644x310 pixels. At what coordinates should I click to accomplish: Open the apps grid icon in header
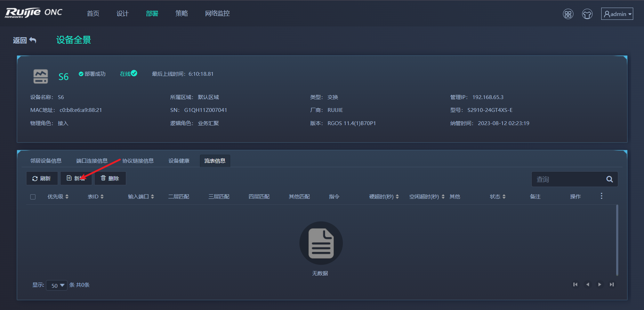coord(568,14)
